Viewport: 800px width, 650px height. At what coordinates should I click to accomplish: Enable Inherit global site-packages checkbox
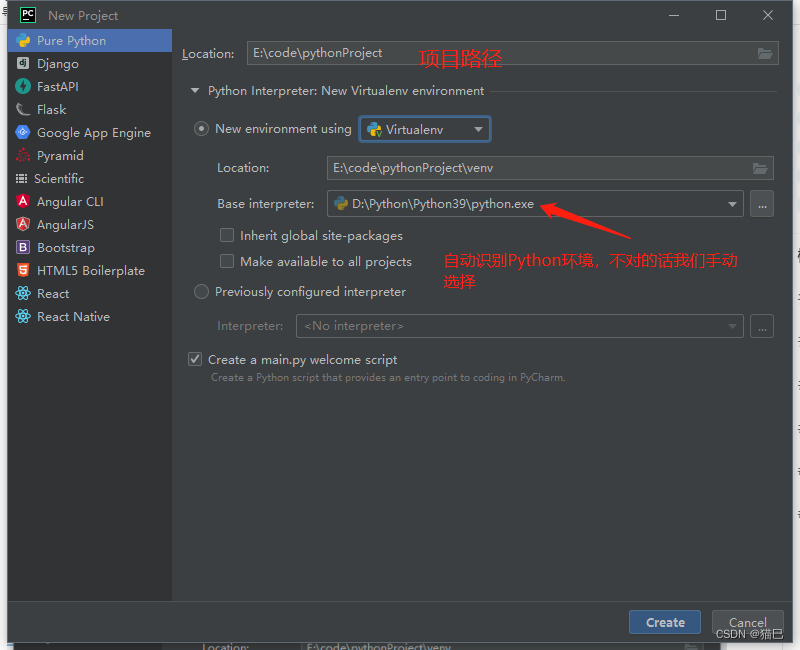227,235
